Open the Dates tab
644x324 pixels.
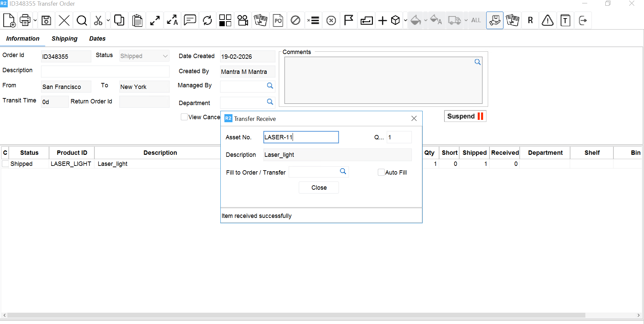coord(97,39)
